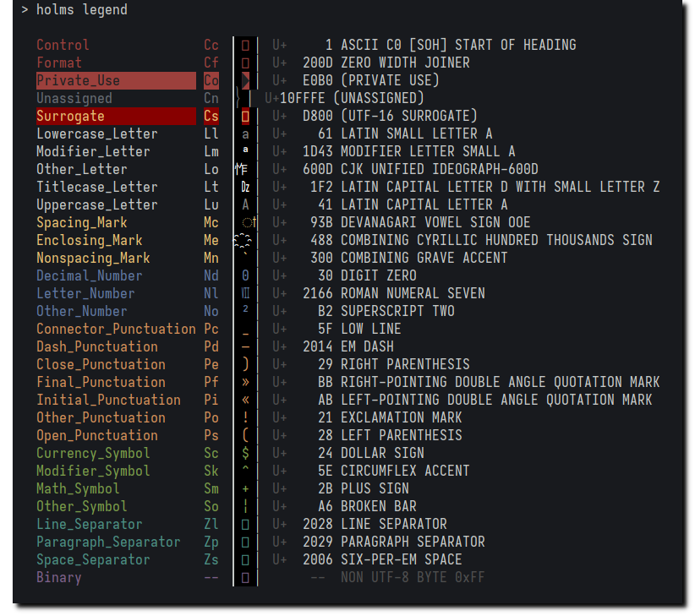Click the CJK ideograph 600D glyph
695x616 pixels.
242,169
